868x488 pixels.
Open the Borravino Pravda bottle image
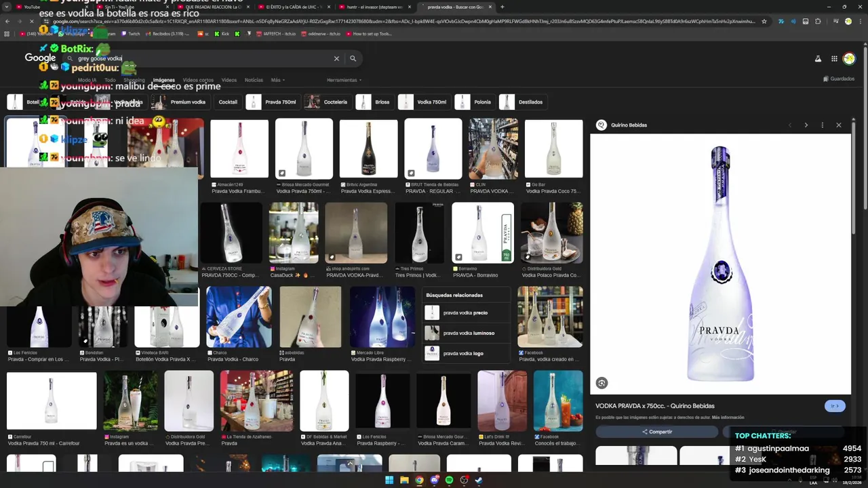(482, 232)
